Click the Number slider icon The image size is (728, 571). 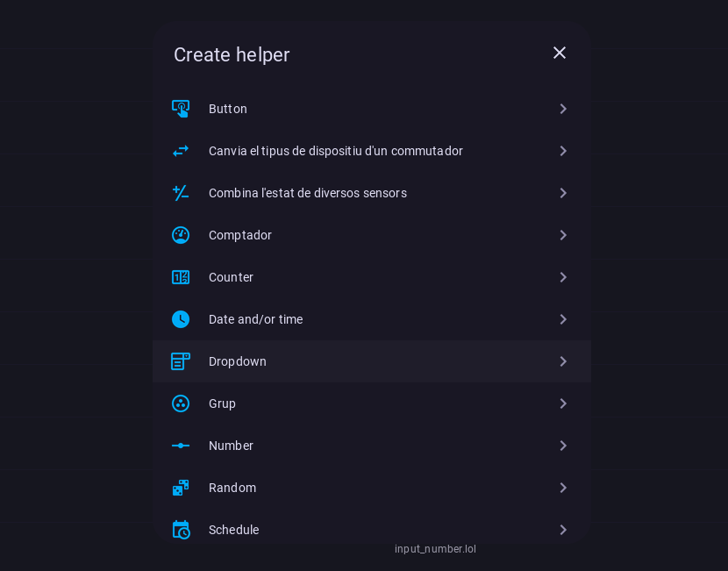click(181, 446)
